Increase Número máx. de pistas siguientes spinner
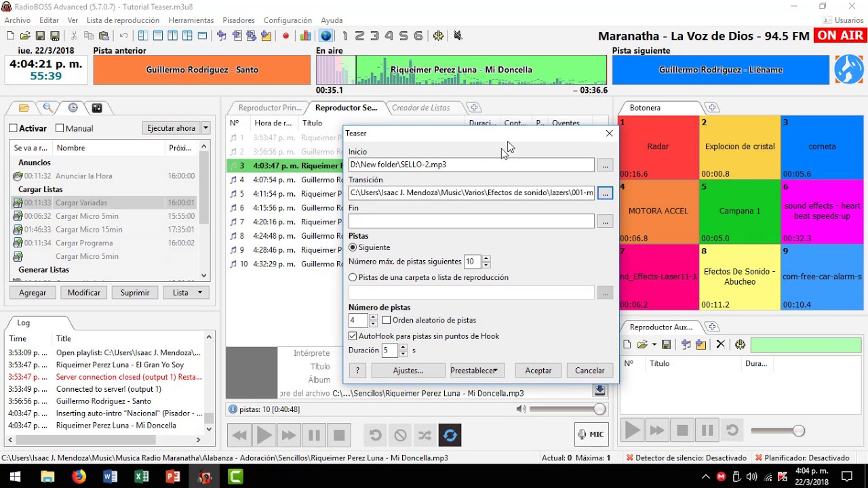The image size is (868, 488). (486, 259)
